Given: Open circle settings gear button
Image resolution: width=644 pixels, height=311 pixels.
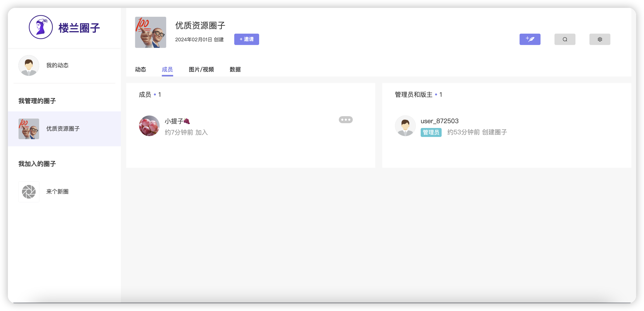Looking at the screenshot, I should [600, 39].
